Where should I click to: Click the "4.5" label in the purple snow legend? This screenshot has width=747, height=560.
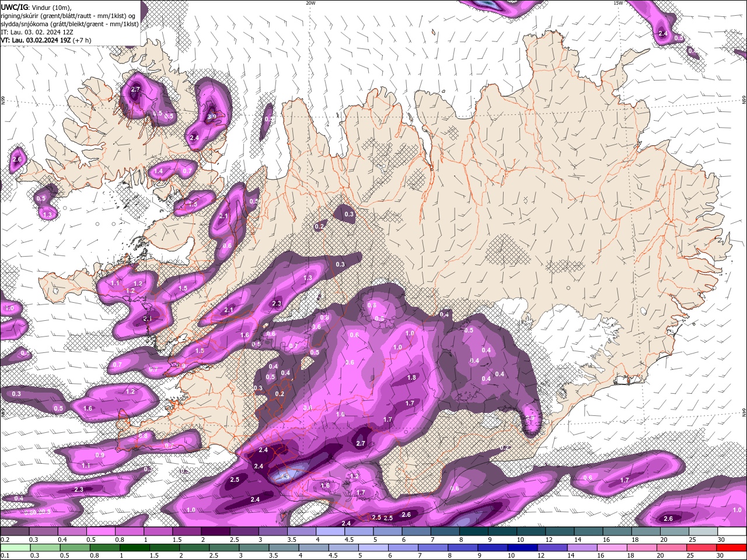coord(349,539)
